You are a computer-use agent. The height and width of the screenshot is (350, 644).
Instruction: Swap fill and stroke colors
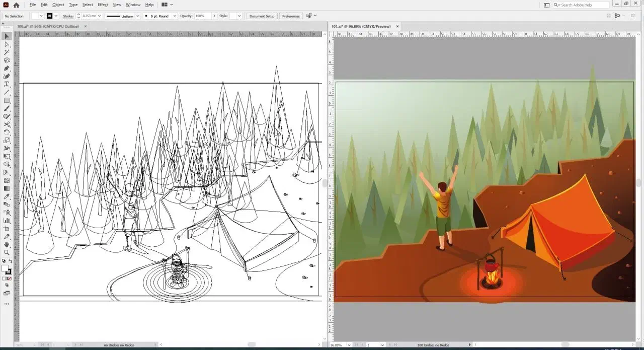(10, 261)
